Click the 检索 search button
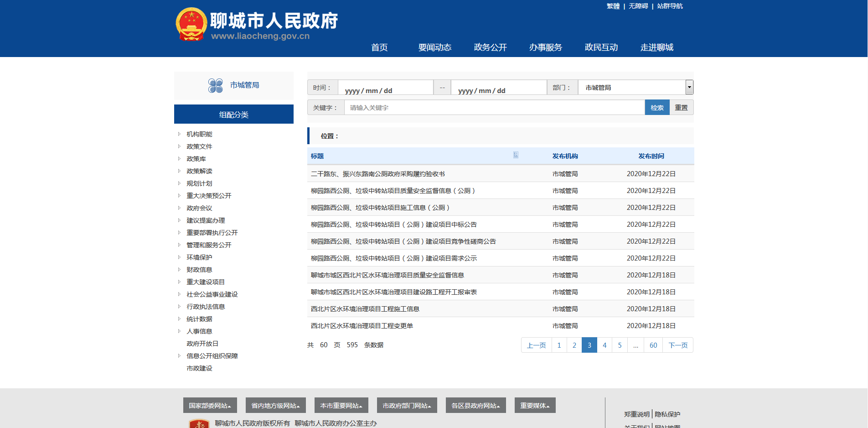The height and width of the screenshot is (428, 868). 657,107
